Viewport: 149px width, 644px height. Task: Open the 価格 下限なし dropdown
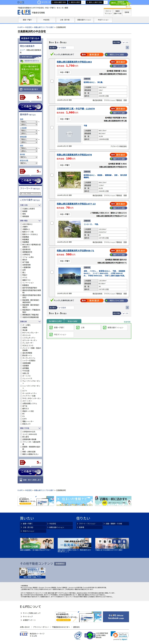pyautogui.click(x=29, y=122)
